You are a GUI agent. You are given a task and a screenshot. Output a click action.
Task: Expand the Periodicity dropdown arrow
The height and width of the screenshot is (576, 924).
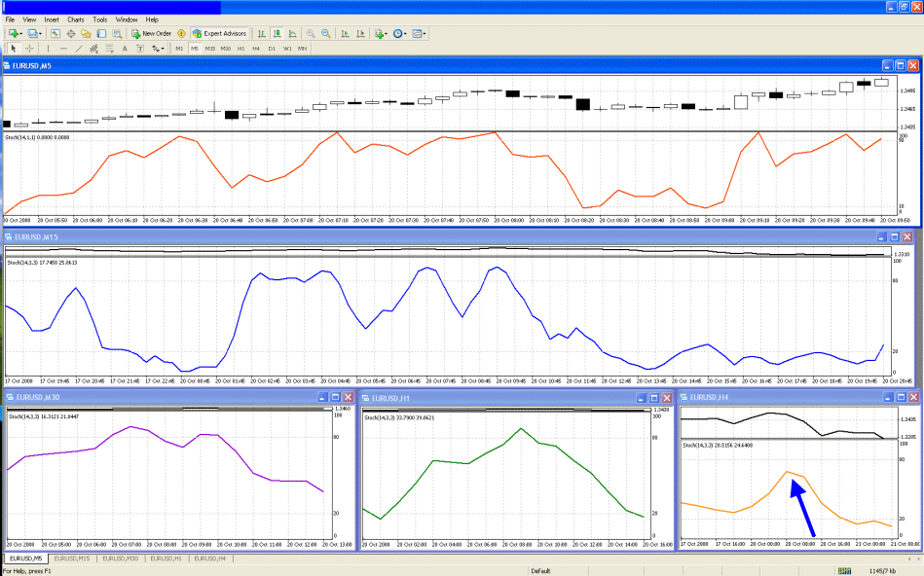pos(405,34)
